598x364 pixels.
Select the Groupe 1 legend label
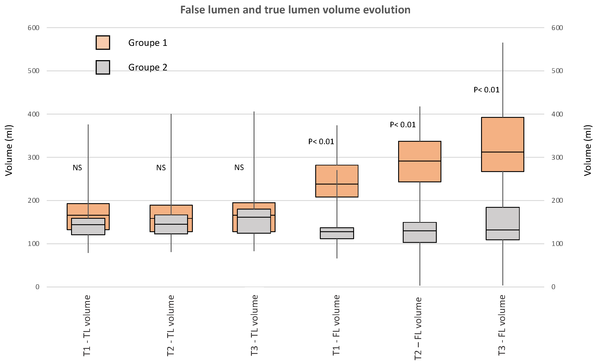click(148, 43)
